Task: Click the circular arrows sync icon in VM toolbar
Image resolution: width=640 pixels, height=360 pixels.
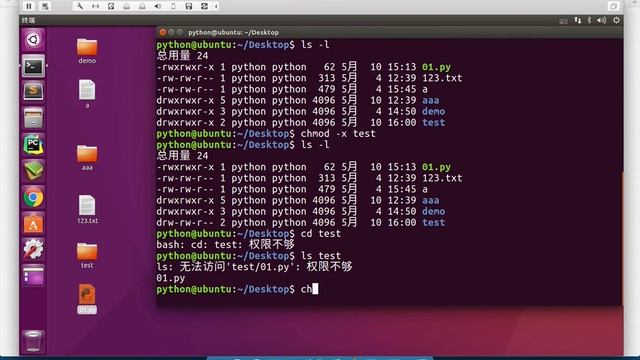Action: [x=204, y=6]
